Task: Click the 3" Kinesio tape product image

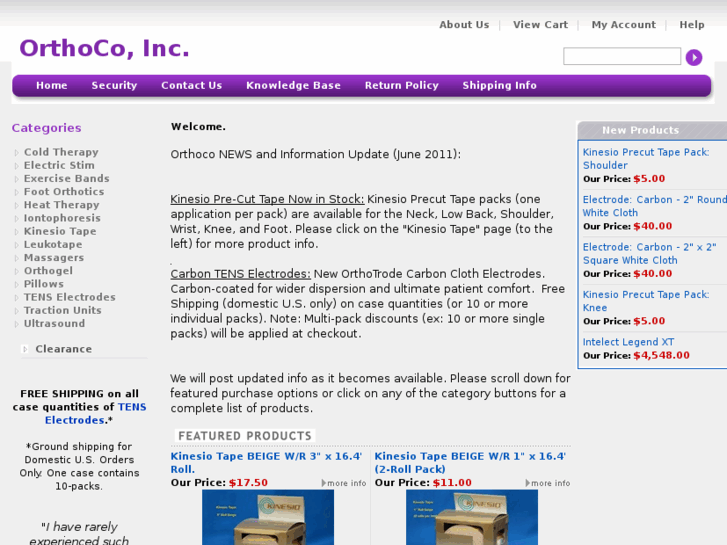Action: 268,517
